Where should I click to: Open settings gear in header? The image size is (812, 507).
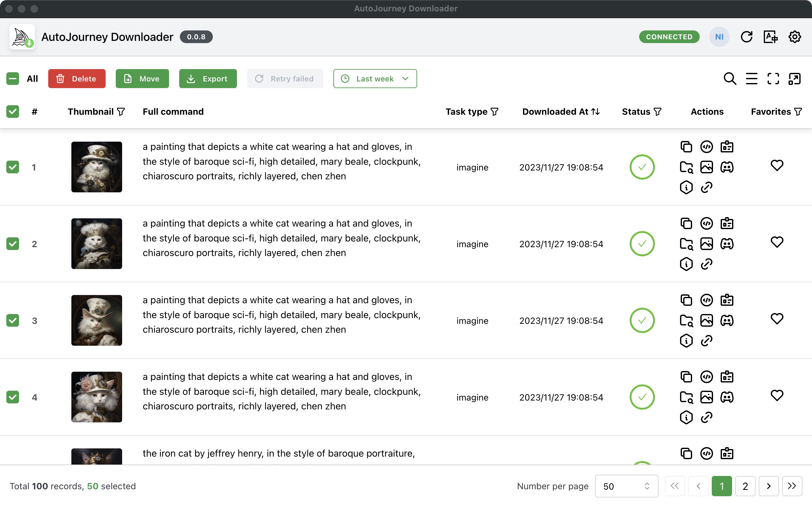pyautogui.click(x=795, y=37)
